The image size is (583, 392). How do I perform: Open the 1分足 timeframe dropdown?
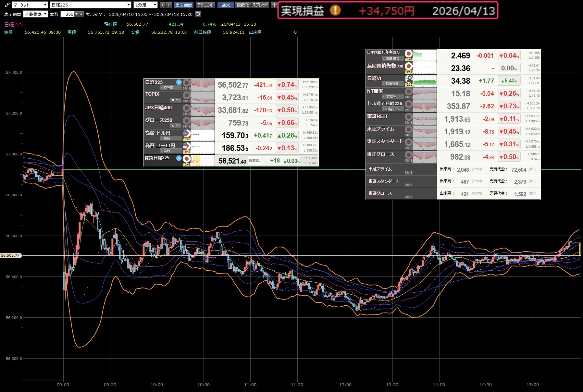[x=145, y=5]
